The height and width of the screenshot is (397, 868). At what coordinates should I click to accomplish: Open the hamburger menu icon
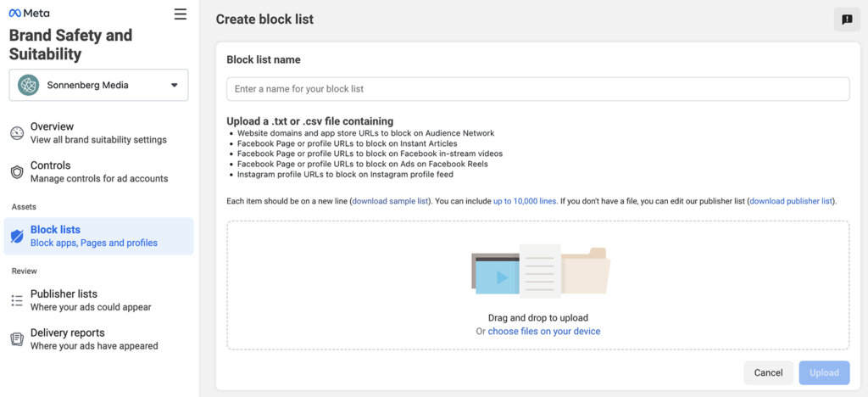(x=180, y=14)
